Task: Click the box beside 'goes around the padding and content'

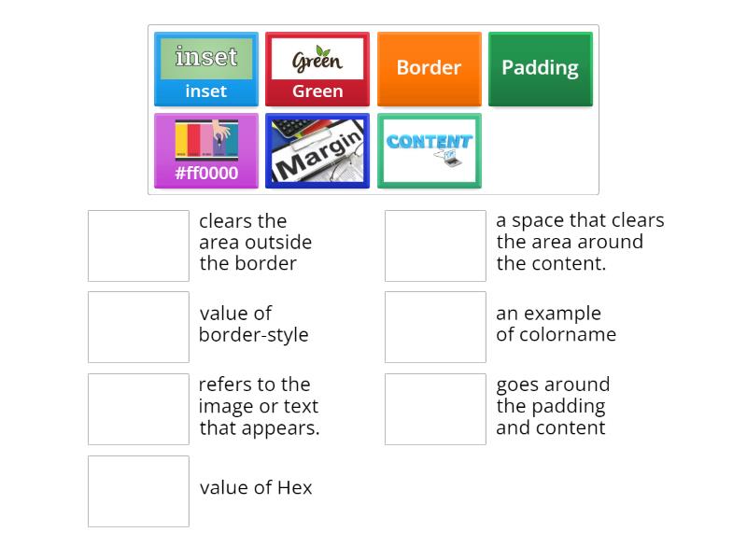Action: pyautogui.click(x=434, y=409)
